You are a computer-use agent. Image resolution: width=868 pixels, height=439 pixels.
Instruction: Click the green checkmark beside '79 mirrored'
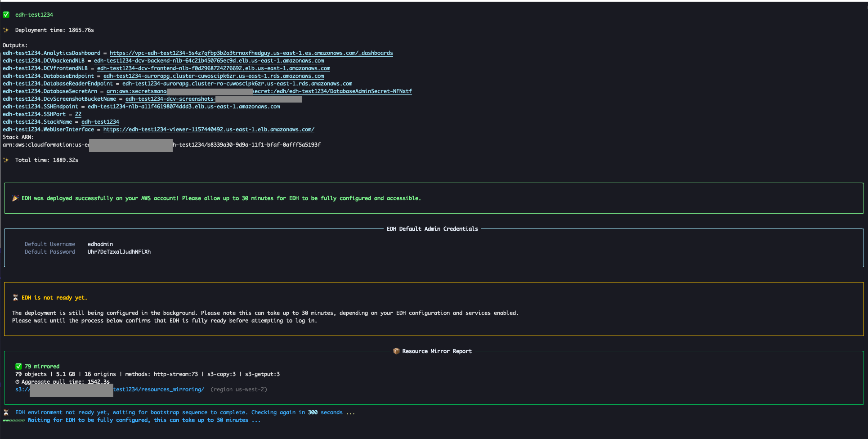[x=18, y=367]
